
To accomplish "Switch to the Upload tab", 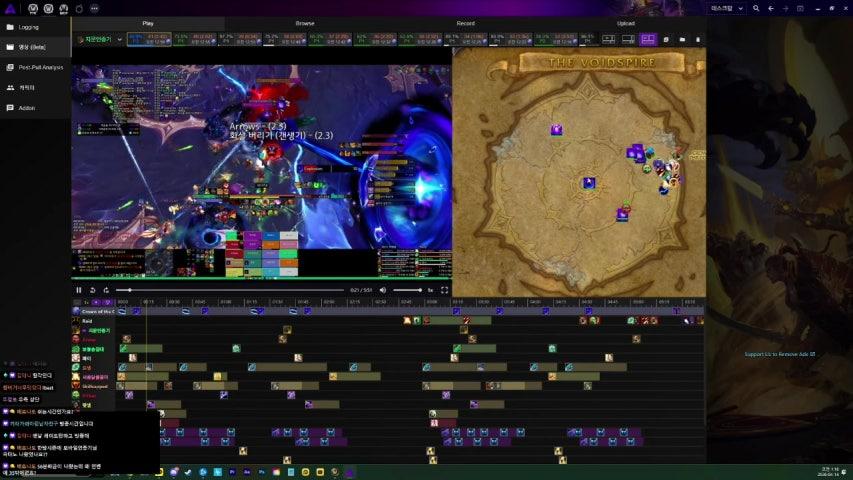I will [626, 23].
